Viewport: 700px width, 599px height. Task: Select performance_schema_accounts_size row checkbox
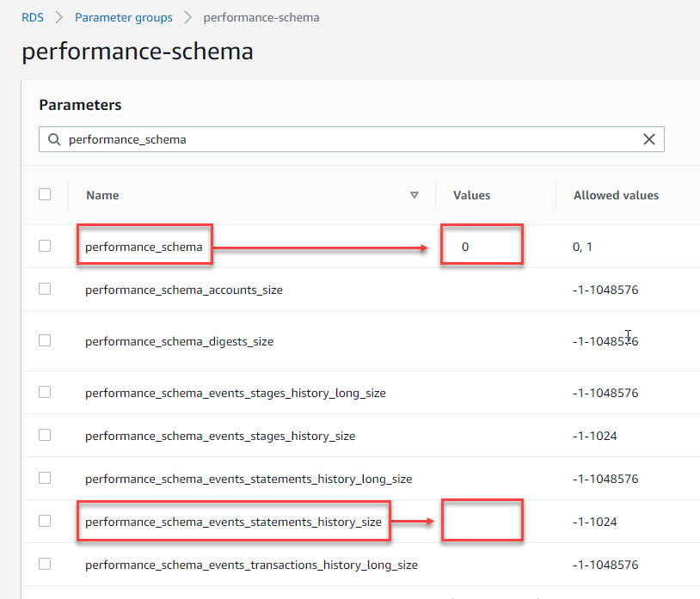(x=45, y=289)
